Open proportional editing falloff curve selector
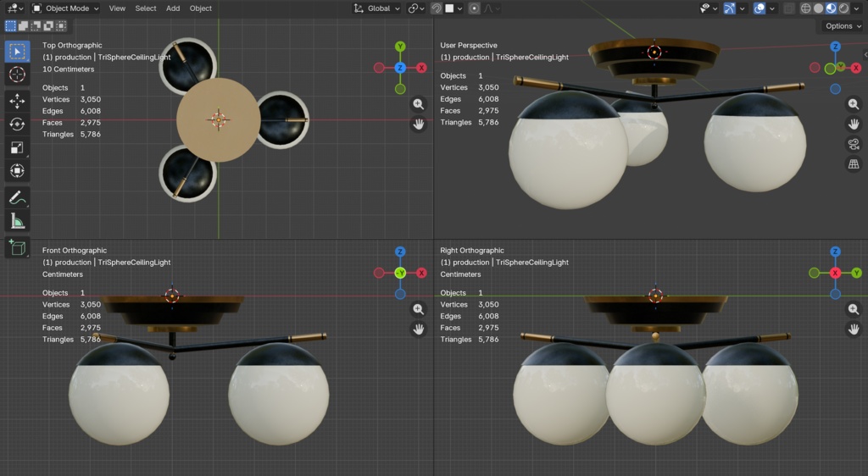 (492, 8)
